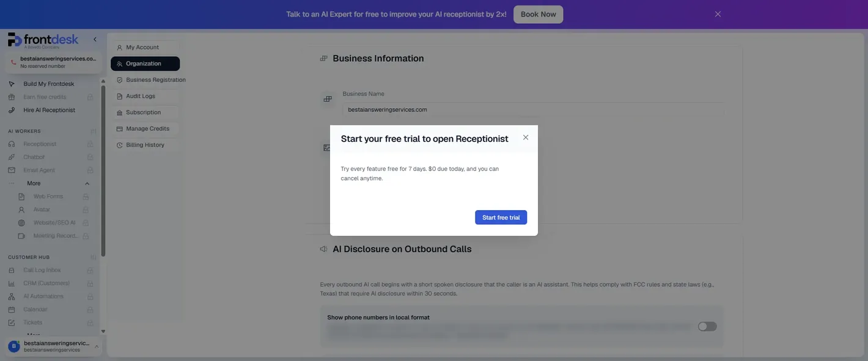Click the card icon beside Manage Credits
This screenshot has width=868, height=361.
pyautogui.click(x=119, y=129)
